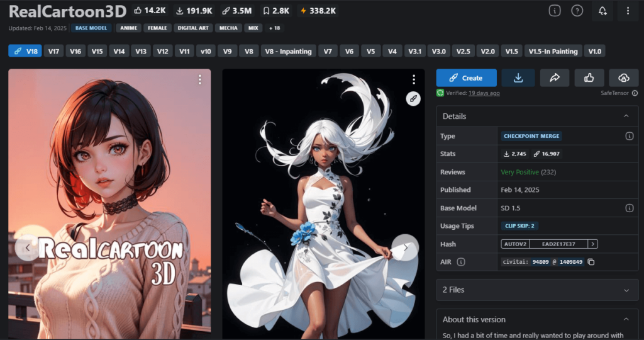The width and height of the screenshot is (644, 340).
Task: Click the 2.8K bookmarks stat
Action: click(x=275, y=11)
